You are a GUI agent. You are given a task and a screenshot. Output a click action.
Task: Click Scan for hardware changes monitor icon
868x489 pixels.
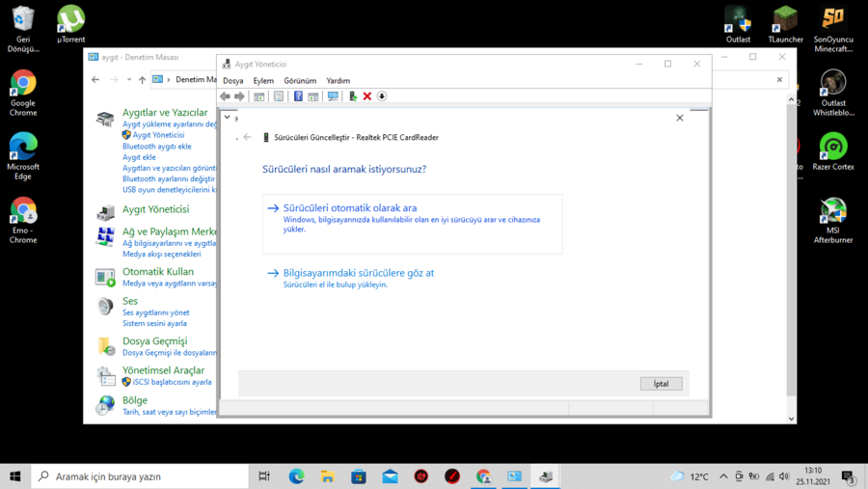click(333, 96)
